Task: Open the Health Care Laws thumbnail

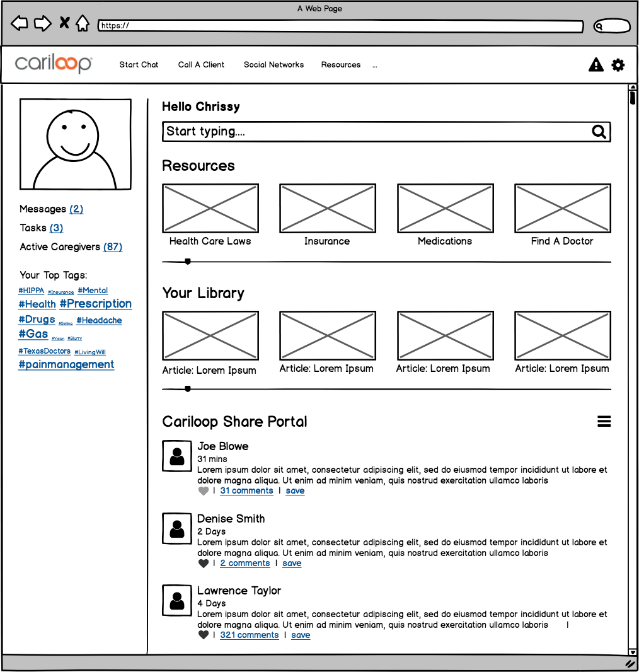Action: (x=210, y=209)
